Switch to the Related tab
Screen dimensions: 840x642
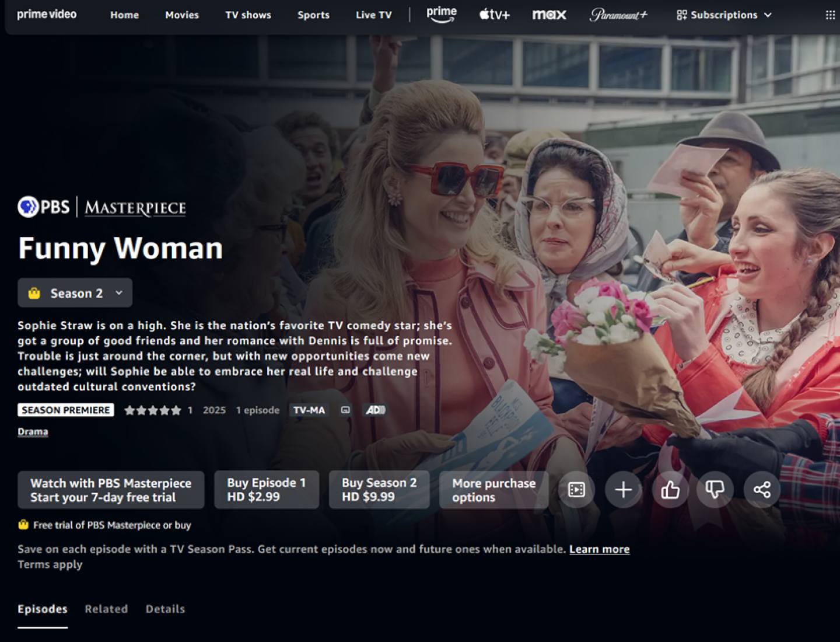106,609
